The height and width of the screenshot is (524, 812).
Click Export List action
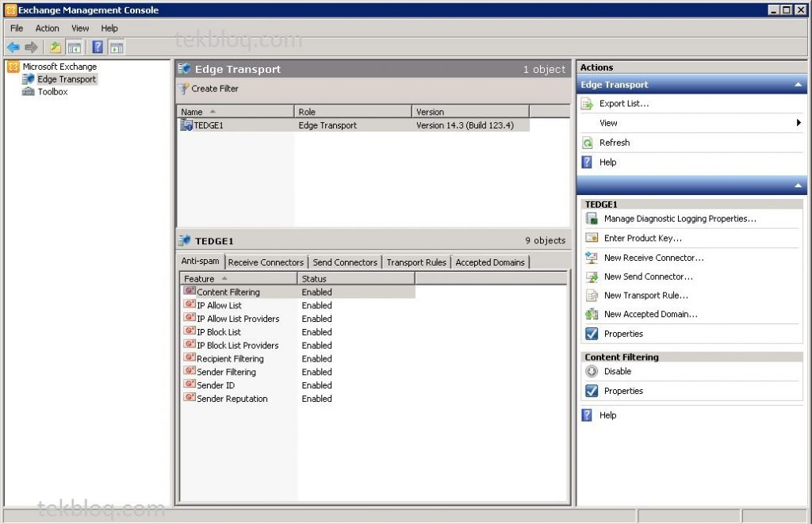pyautogui.click(x=624, y=104)
